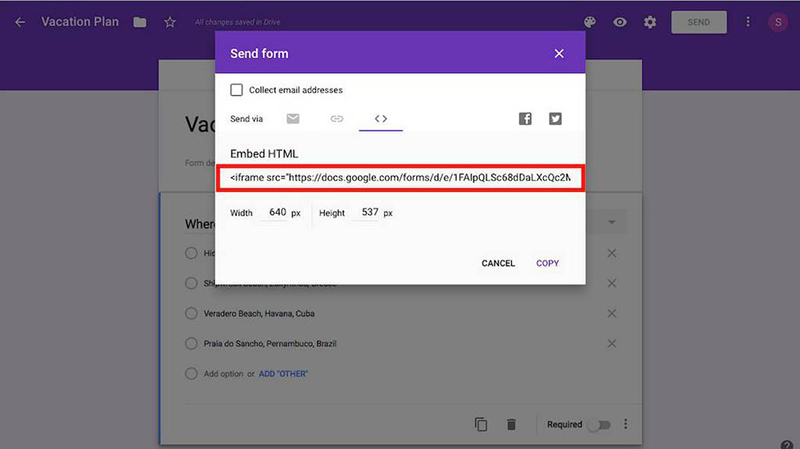The image size is (800, 449).
Task: Star the Vacation Plan form
Action: pos(170,22)
